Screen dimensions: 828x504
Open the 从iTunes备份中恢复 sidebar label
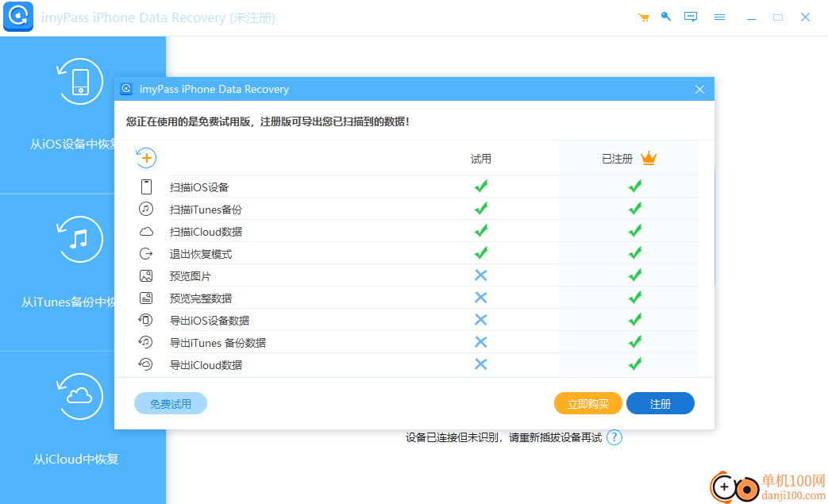pyautogui.click(x=68, y=302)
